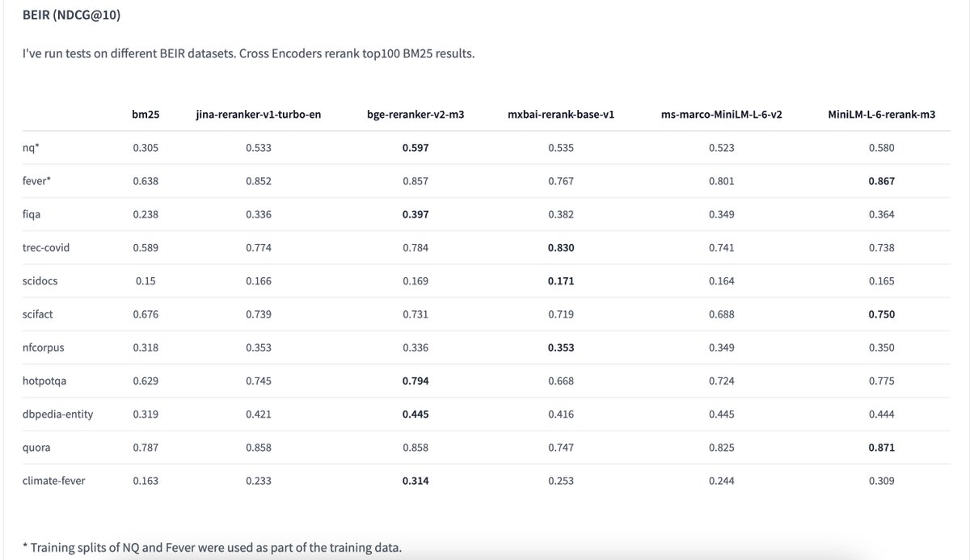Select the trec-covid row label

46,247
